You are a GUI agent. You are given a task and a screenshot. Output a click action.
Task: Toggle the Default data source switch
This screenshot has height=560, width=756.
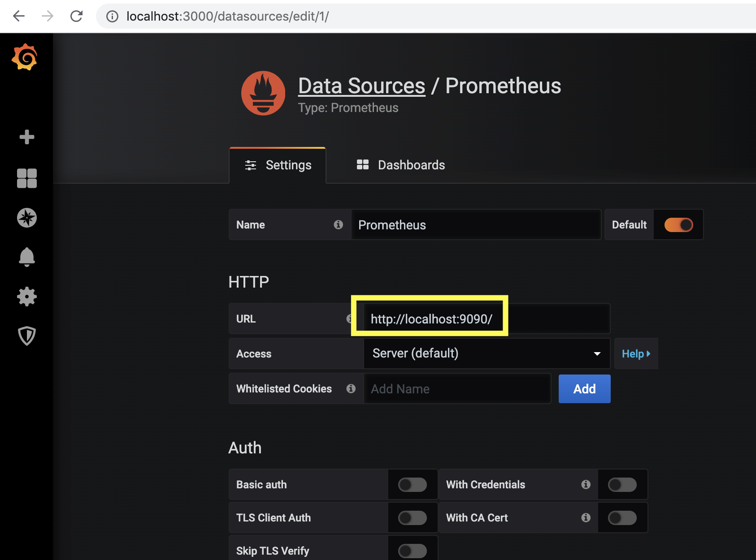(678, 224)
